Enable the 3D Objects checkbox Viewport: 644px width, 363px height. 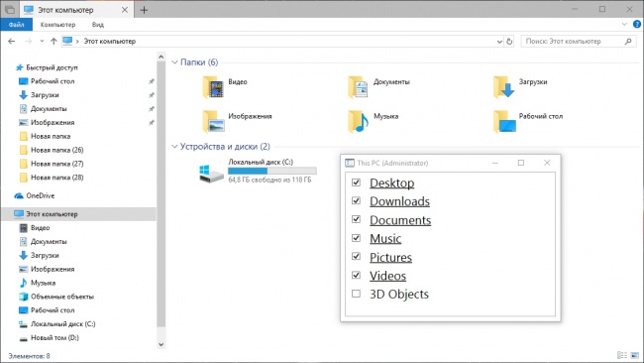[x=356, y=294]
